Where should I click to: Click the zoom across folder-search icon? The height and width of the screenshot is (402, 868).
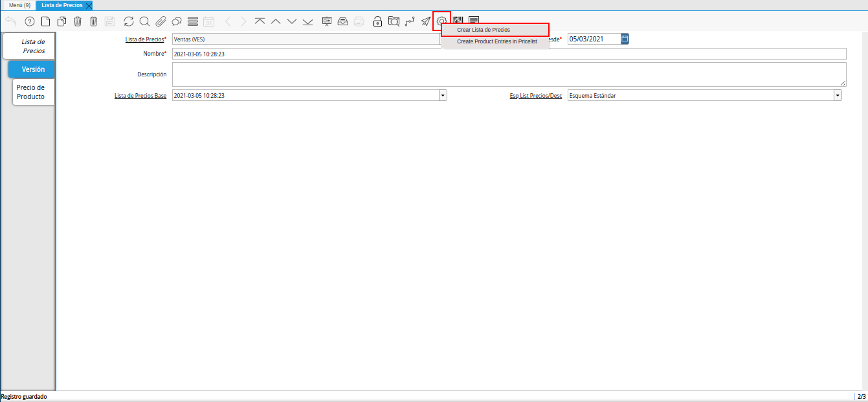394,21
